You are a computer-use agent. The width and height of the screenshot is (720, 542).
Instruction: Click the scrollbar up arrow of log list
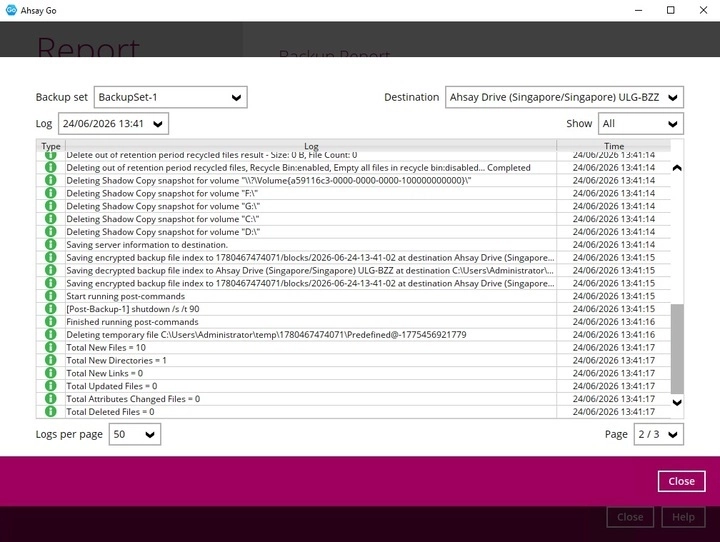coord(677,168)
